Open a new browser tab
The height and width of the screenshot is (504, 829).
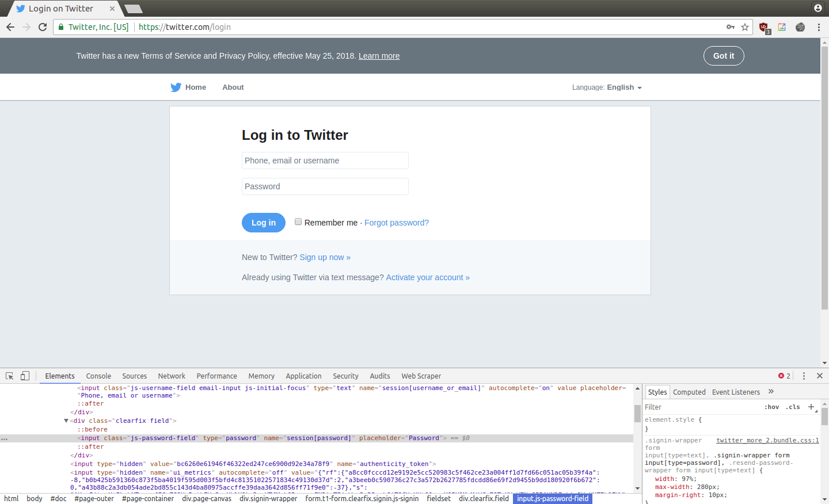(134, 9)
